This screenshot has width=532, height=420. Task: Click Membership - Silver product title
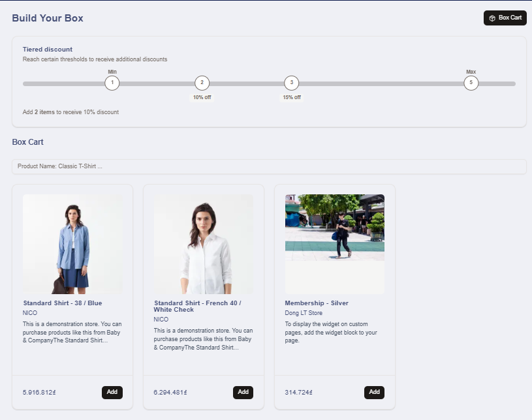coord(317,303)
